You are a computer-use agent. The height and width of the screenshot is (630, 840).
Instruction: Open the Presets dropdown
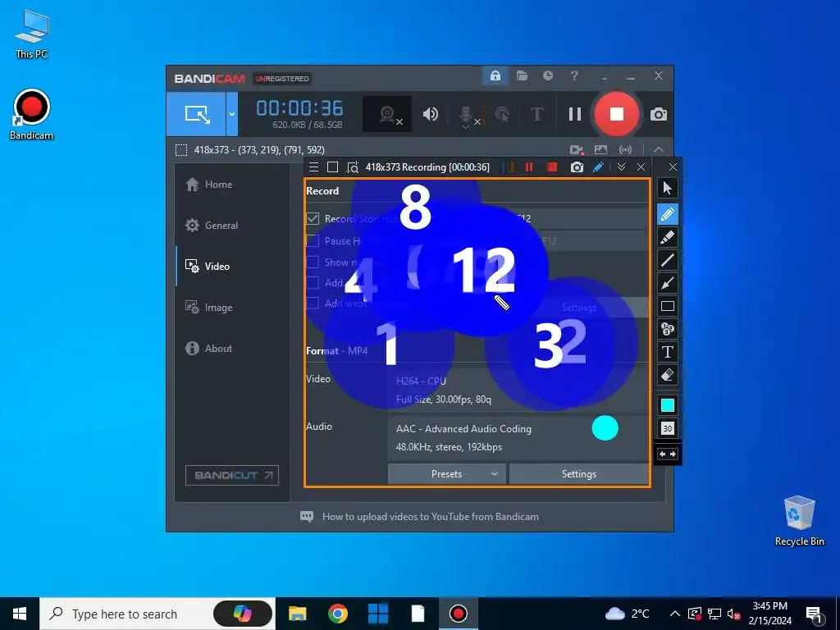(447, 474)
